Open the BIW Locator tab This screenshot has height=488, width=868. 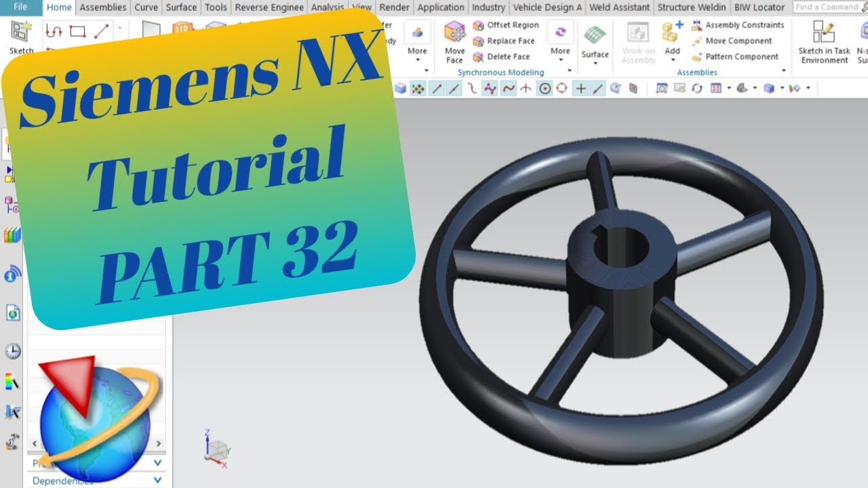click(x=759, y=7)
